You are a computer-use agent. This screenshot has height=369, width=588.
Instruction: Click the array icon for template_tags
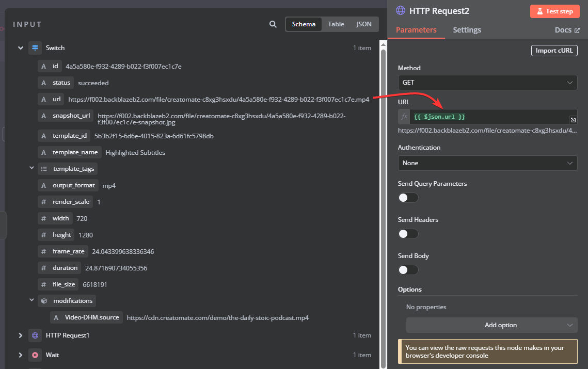(x=44, y=169)
